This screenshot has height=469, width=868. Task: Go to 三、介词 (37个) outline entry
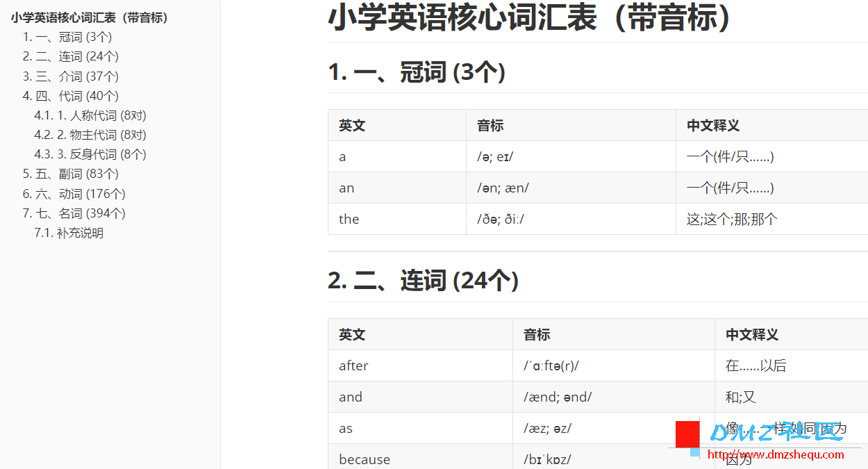tap(70, 76)
